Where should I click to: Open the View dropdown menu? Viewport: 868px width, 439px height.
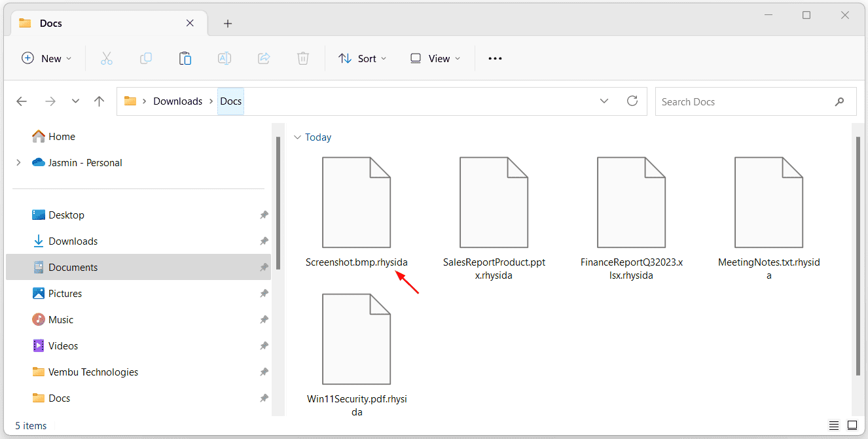pyautogui.click(x=435, y=58)
